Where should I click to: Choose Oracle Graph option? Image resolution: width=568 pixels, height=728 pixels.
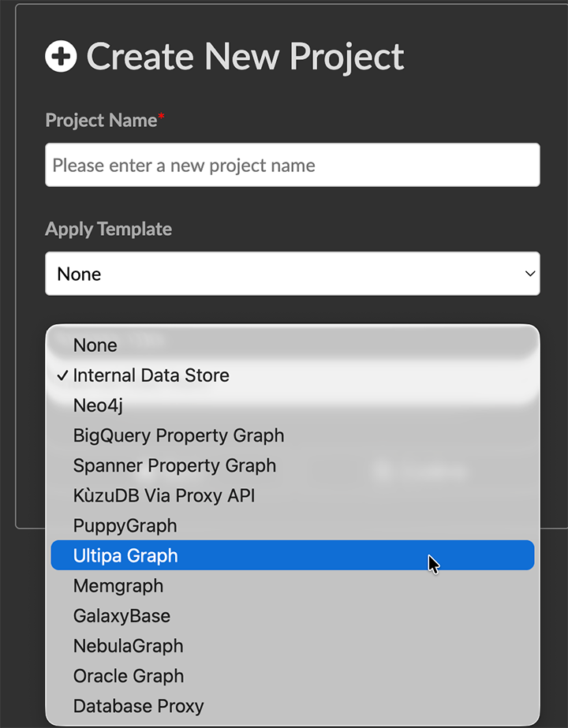click(128, 675)
